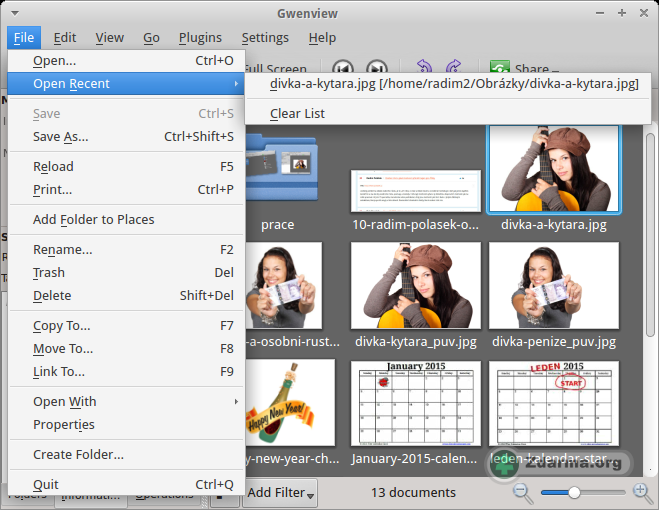Select the divka-a-kytara.jpg thumbnail

[554, 169]
